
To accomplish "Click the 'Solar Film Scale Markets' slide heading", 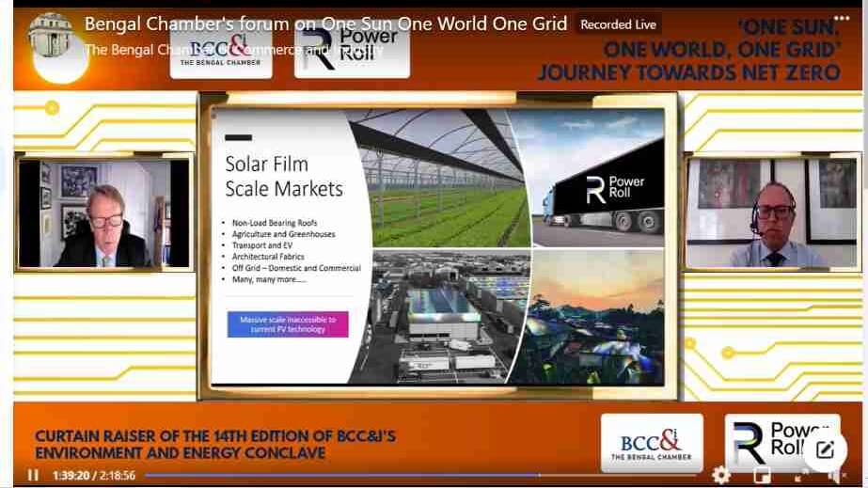I will click(283, 177).
